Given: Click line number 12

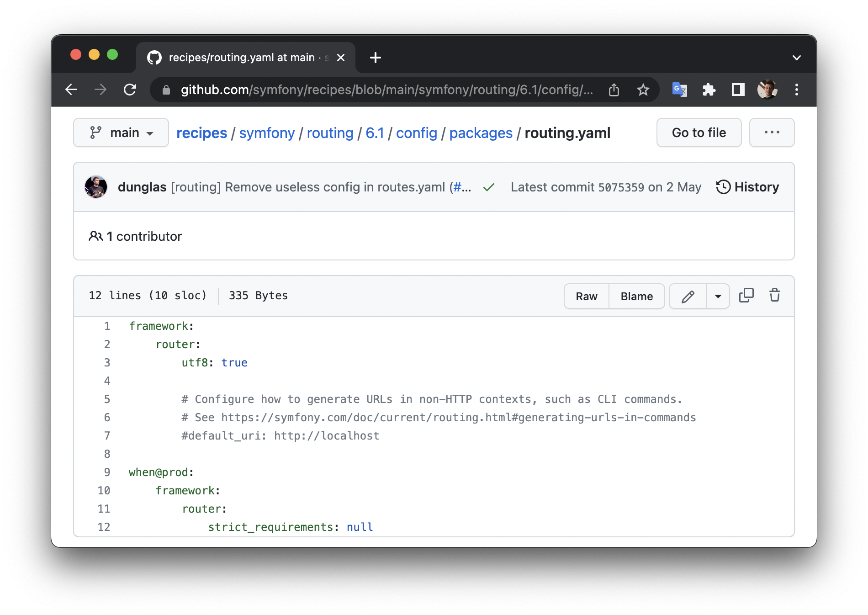Looking at the screenshot, I should click(104, 527).
